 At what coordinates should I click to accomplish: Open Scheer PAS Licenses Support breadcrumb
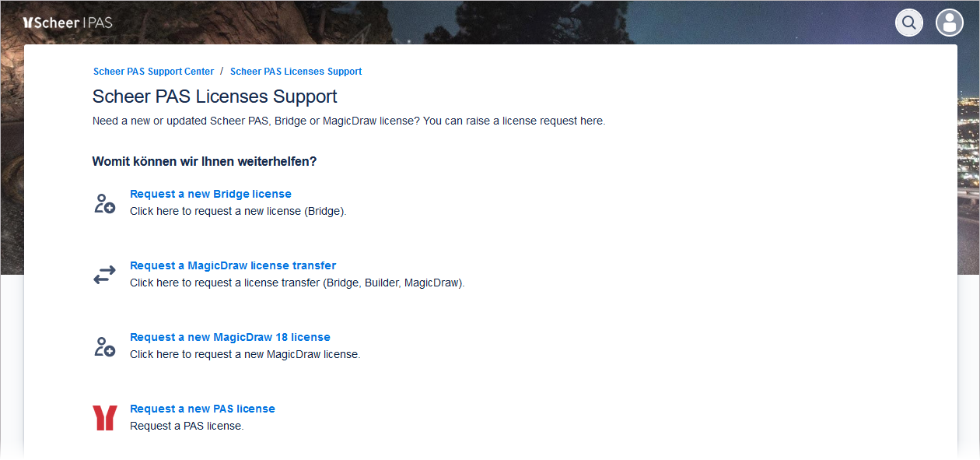[296, 72]
